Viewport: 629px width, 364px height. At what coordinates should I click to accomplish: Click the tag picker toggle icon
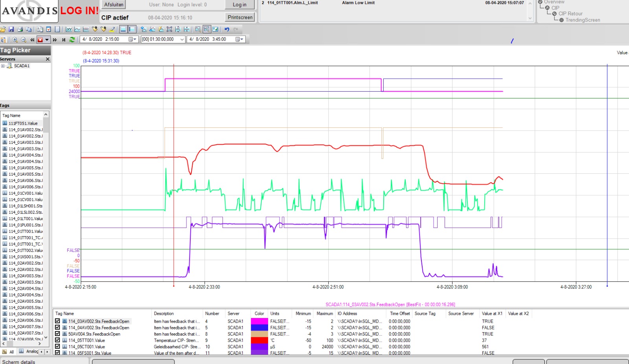4,40
